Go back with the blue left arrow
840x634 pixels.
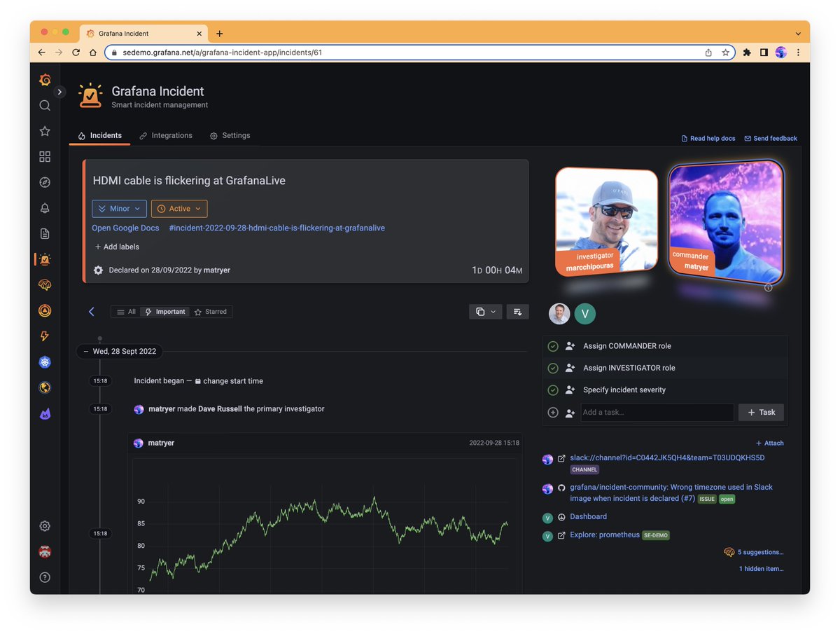click(92, 312)
